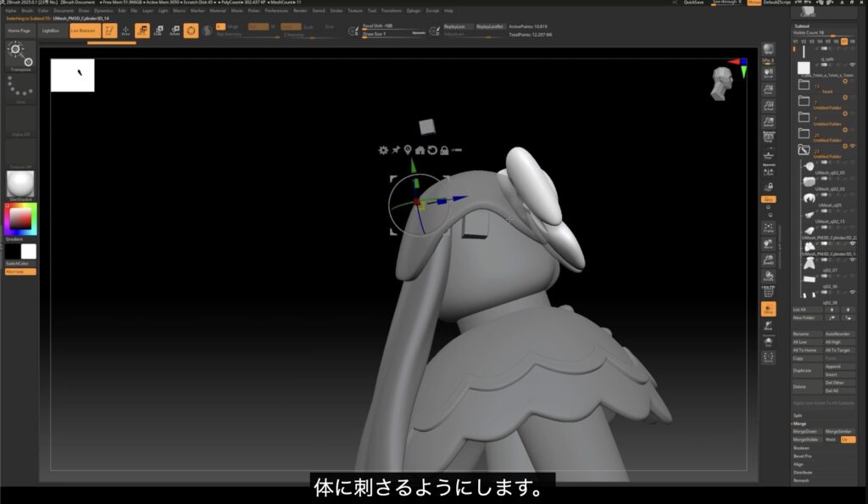Toggle the Persp perspective icon

pos(768,137)
